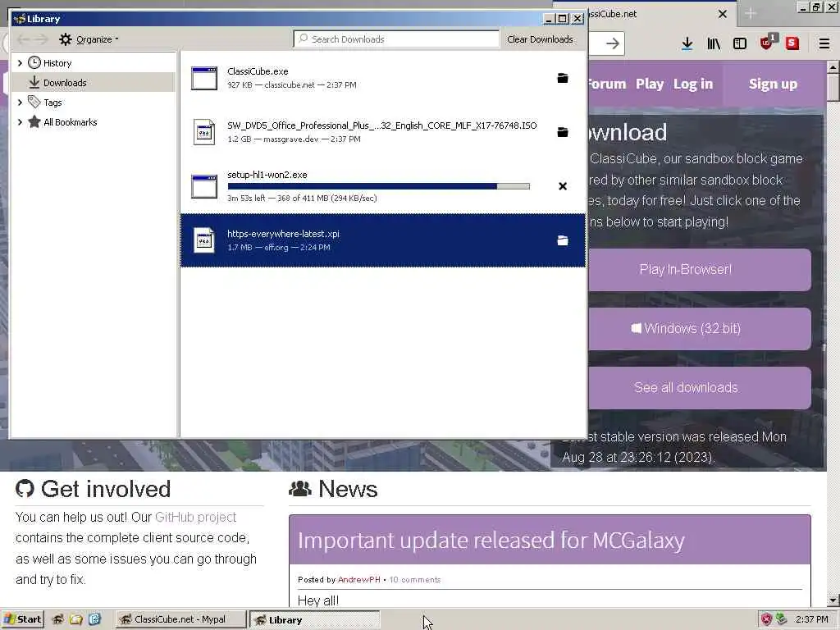Select the ClassiCube.exe file name
The height and width of the screenshot is (630, 840).
[258, 71]
